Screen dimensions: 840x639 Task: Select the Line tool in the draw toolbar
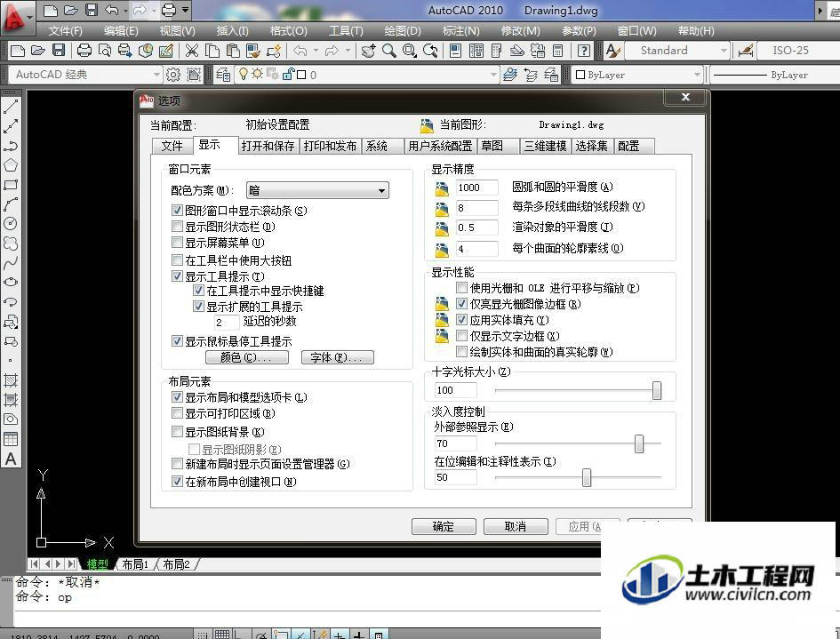[x=11, y=107]
